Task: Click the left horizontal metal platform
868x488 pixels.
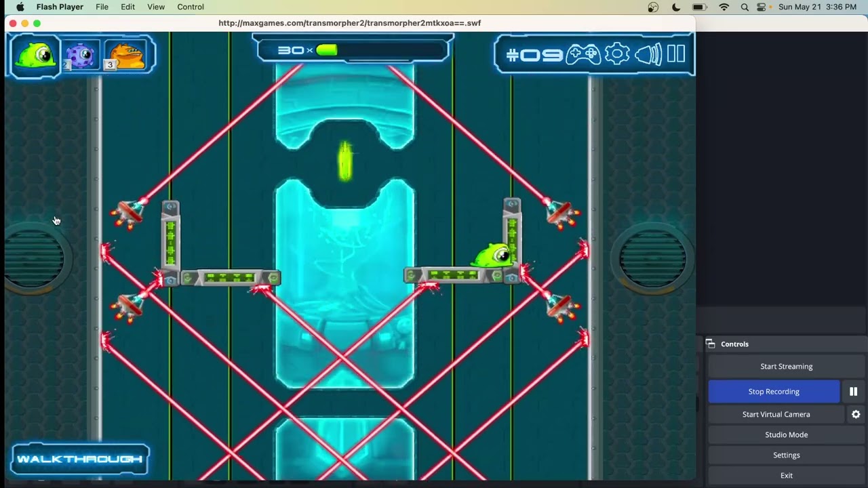Action: pos(230,277)
